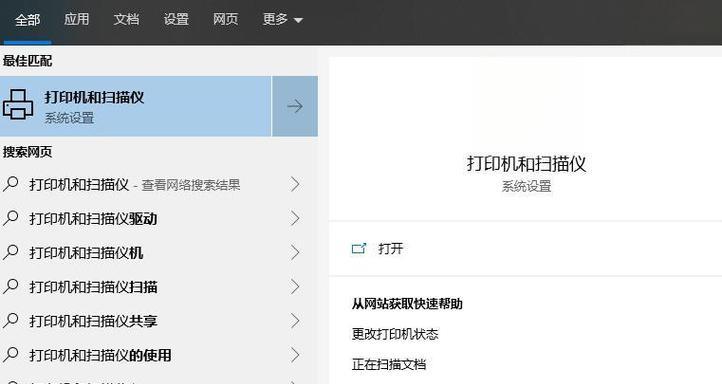Switch to the 全部 tab
Screen dimensions: 722x384
[27, 20]
